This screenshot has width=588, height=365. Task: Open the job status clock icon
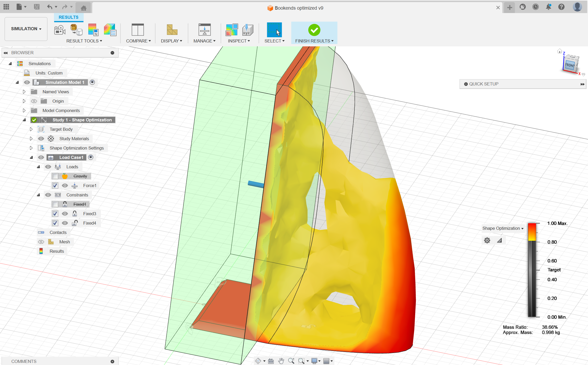535,7
